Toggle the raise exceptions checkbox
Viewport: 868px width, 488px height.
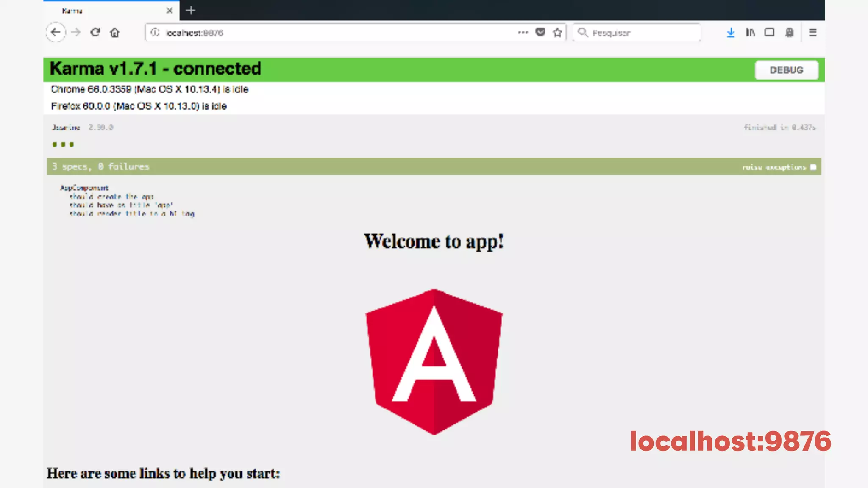tap(813, 167)
